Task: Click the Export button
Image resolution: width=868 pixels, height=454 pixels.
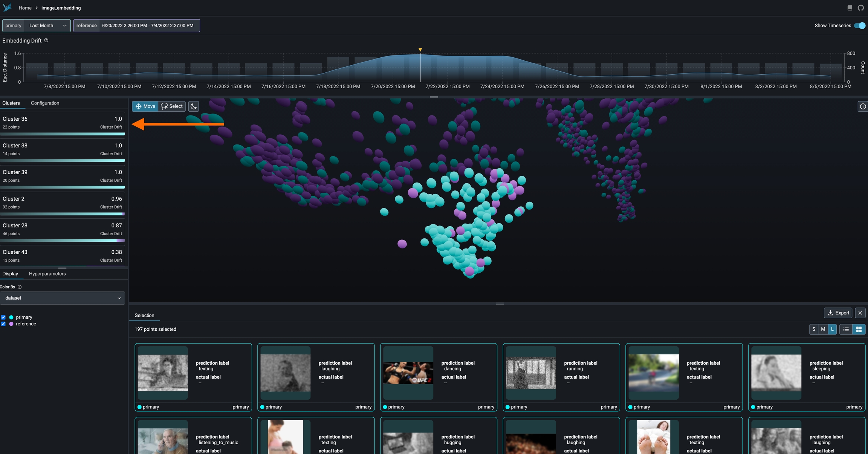Action: pyautogui.click(x=838, y=313)
